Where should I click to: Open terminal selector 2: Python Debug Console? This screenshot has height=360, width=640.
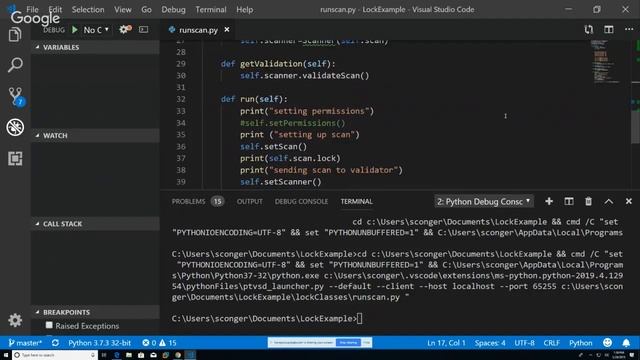pyautogui.click(x=484, y=201)
